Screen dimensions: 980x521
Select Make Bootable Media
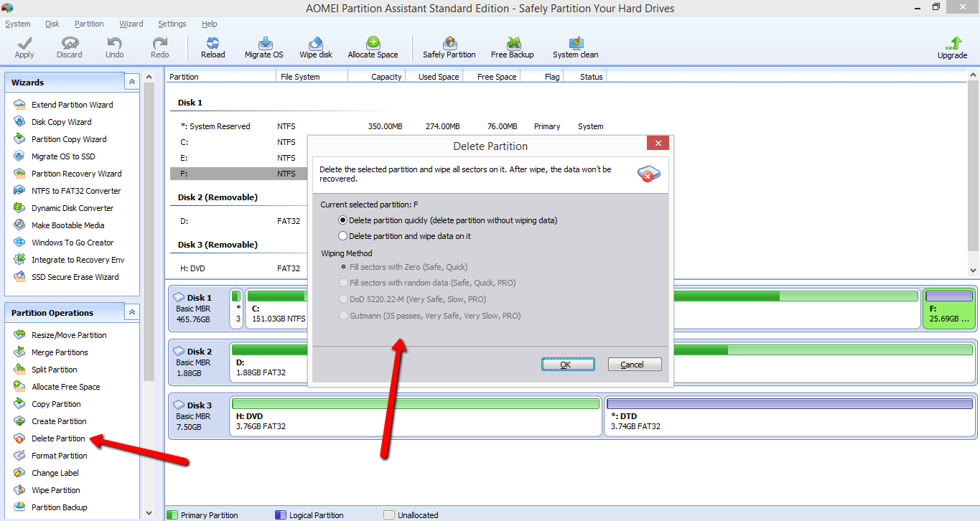click(x=59, y=225)
